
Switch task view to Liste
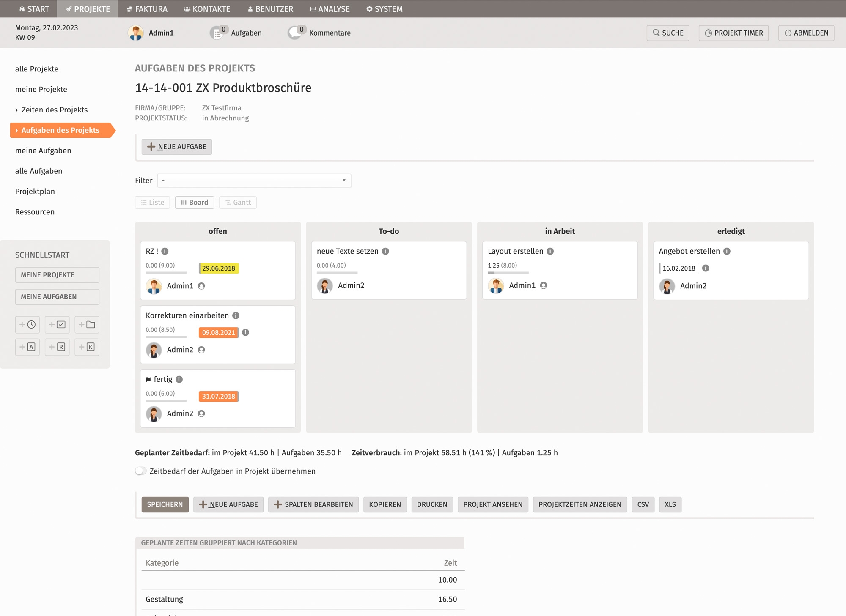152,203
